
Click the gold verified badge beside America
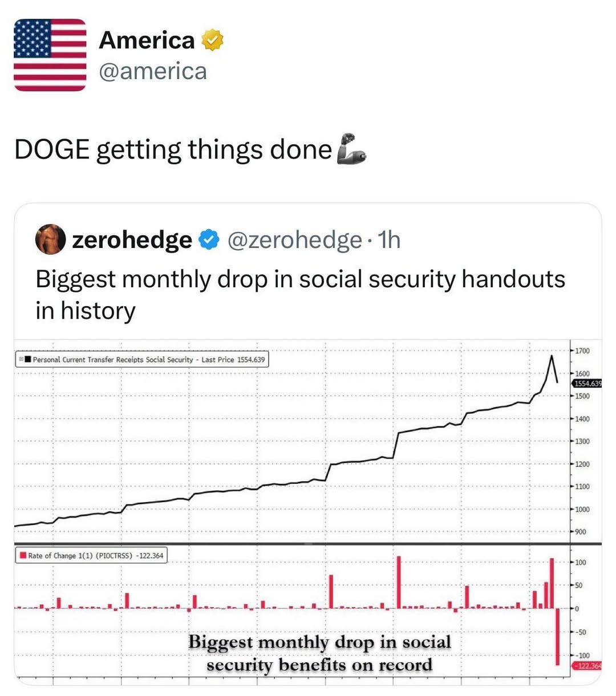click(x=212, y=40)
